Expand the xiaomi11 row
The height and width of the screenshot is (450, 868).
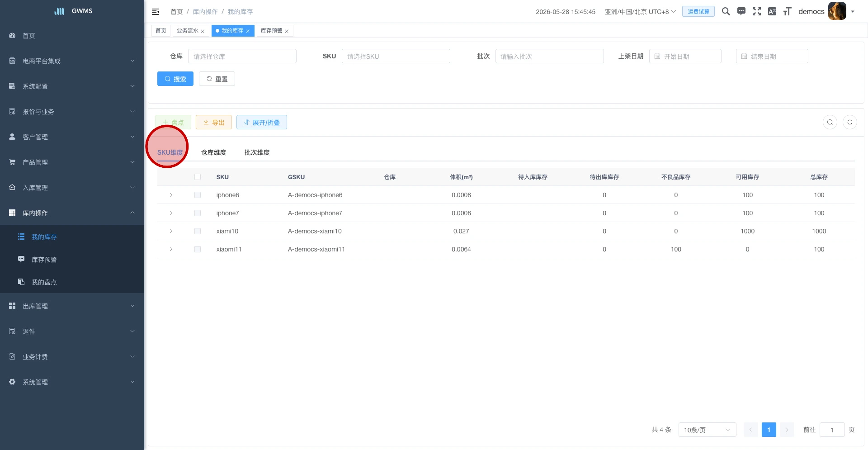(x=171, y=249)
